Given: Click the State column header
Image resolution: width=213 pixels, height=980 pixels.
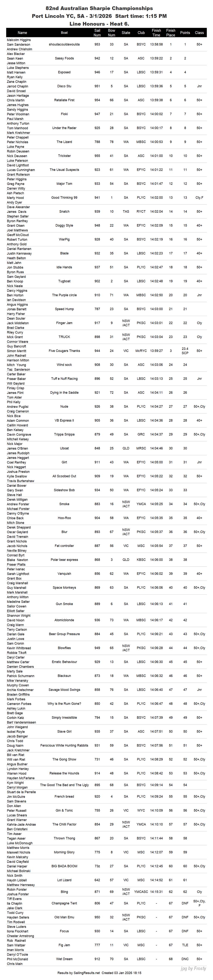Looking at the screenshot, I should click(x=126, y=33).
